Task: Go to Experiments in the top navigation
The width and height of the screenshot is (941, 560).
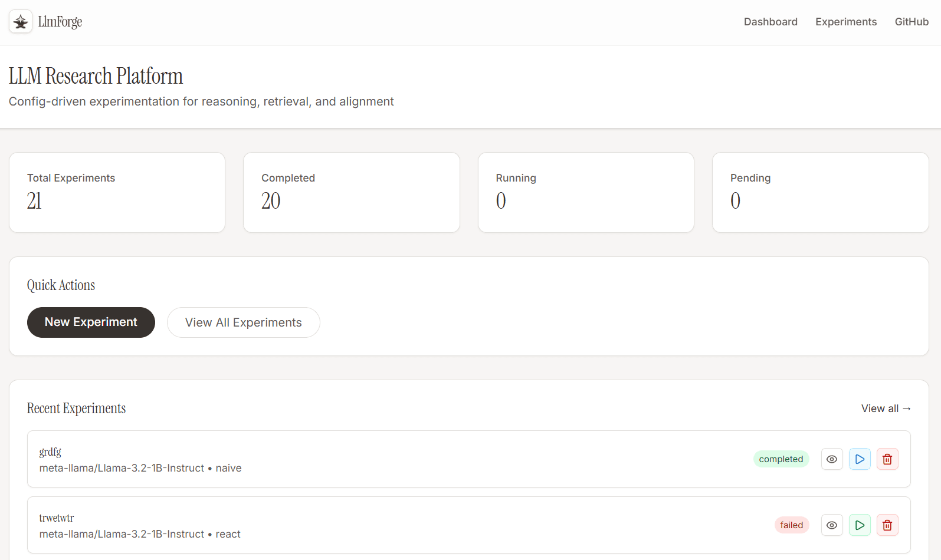Action: pos(846,22)
